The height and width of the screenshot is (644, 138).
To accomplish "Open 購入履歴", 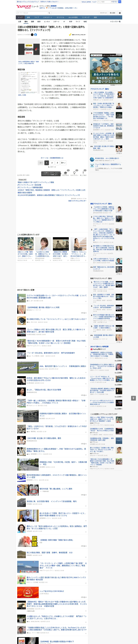I will tap(112, 13).
